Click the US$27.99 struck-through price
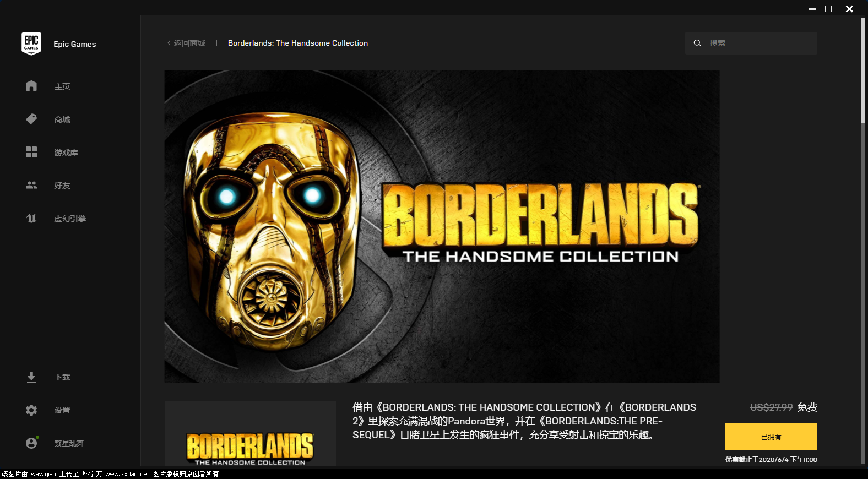The height and width of the screenshot is (479, 868). 771,407
